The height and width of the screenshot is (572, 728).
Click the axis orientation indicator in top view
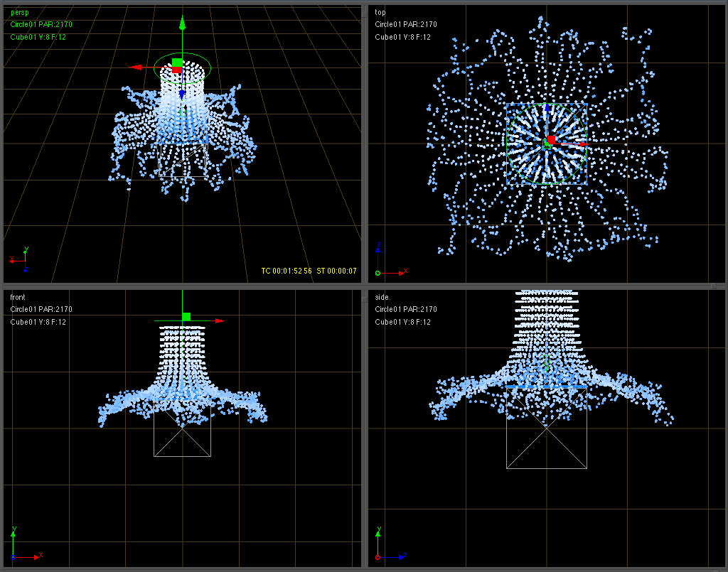392,259
